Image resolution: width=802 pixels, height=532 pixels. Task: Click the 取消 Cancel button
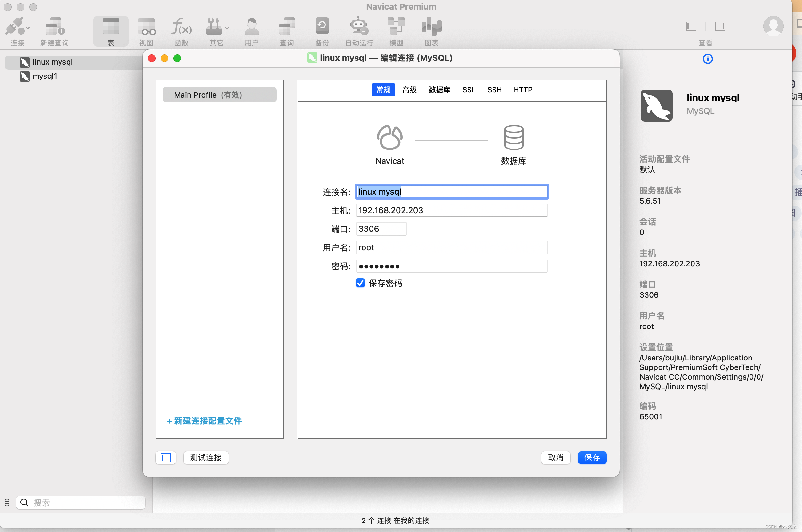(556, 458)
